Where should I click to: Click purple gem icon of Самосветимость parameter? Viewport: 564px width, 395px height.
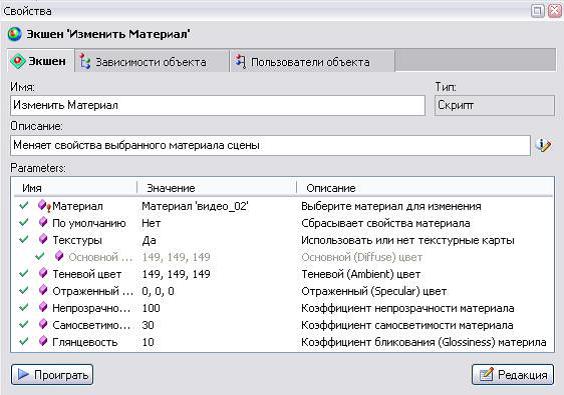click(43, 324)
